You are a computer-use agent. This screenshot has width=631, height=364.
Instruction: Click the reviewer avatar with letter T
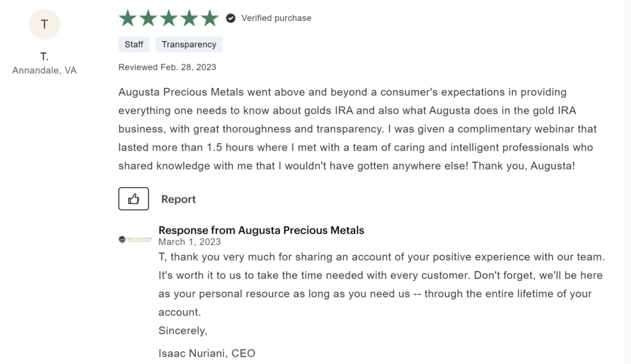pos(44,24)
